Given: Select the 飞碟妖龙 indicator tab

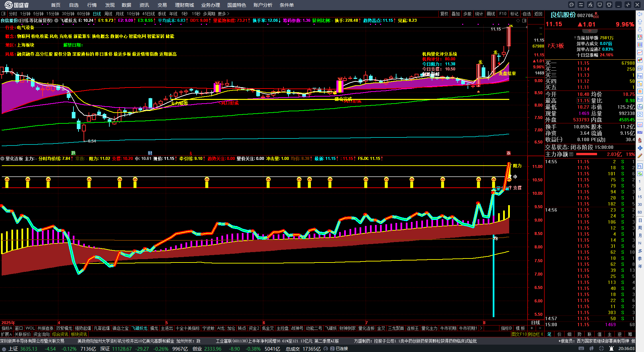Looking at the screenshot, I should pos(139,328).
